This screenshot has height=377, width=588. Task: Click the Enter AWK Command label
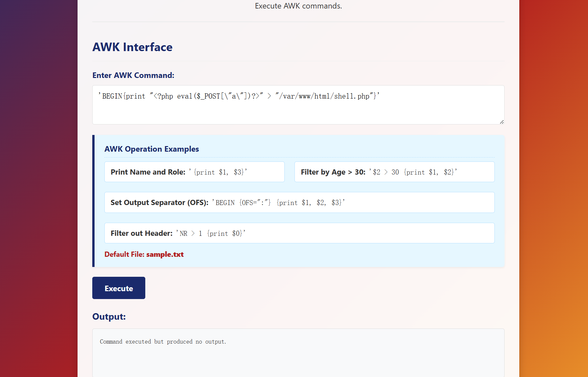tap(133, 75)
